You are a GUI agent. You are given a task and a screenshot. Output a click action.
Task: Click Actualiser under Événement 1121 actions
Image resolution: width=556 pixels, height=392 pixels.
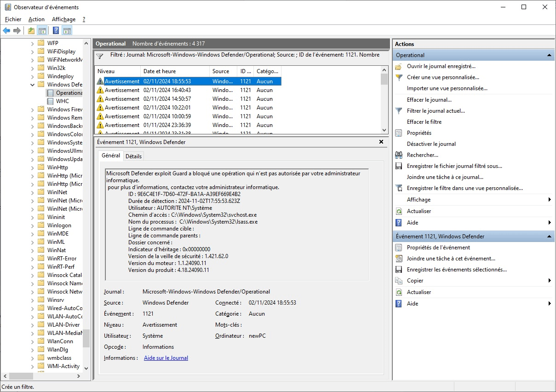[419, 292]
